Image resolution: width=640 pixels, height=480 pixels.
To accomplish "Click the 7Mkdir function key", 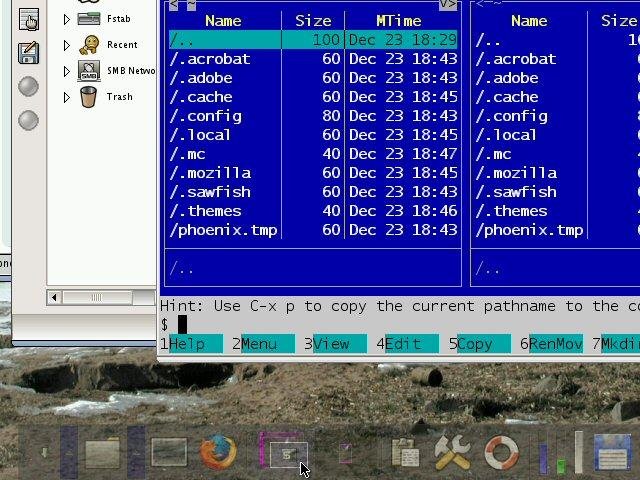I will (x=616, y=344).
